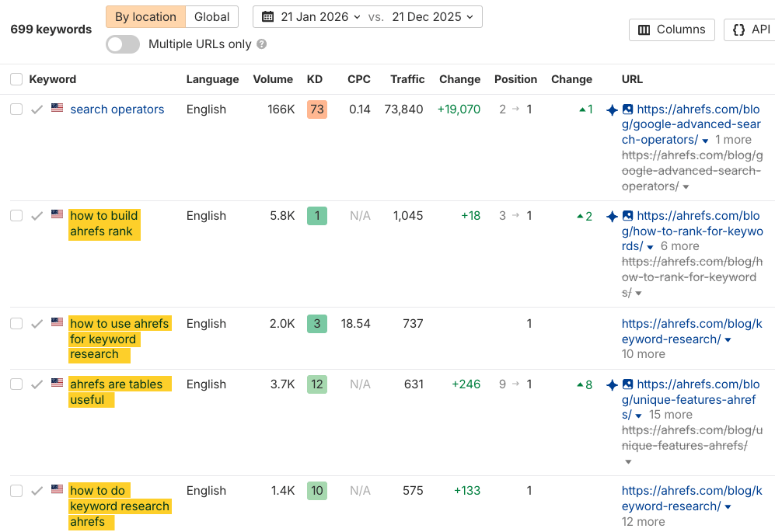Toggle the Multiple URLs only switch

pyautogui.click(x=122, y=44)
